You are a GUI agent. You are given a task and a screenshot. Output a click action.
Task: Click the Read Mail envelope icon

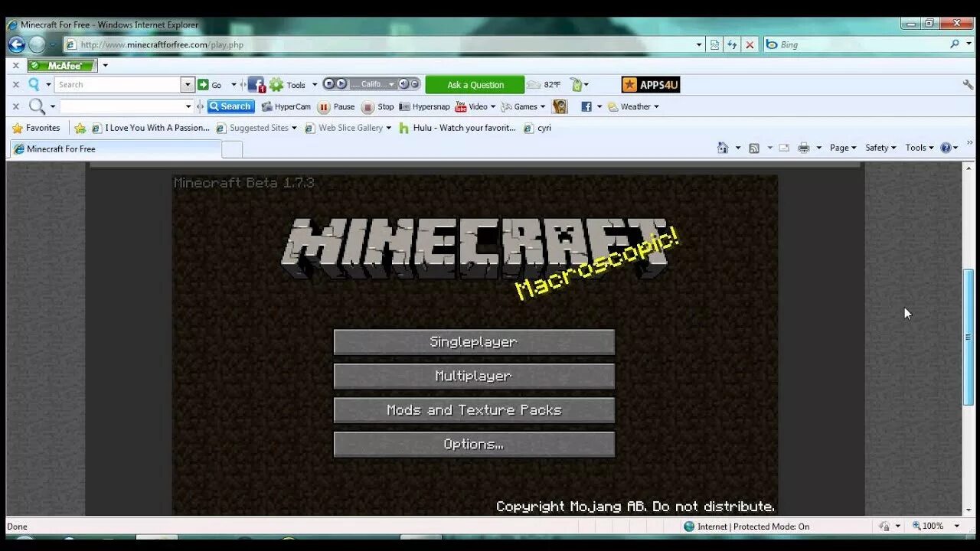pos(784,148)
